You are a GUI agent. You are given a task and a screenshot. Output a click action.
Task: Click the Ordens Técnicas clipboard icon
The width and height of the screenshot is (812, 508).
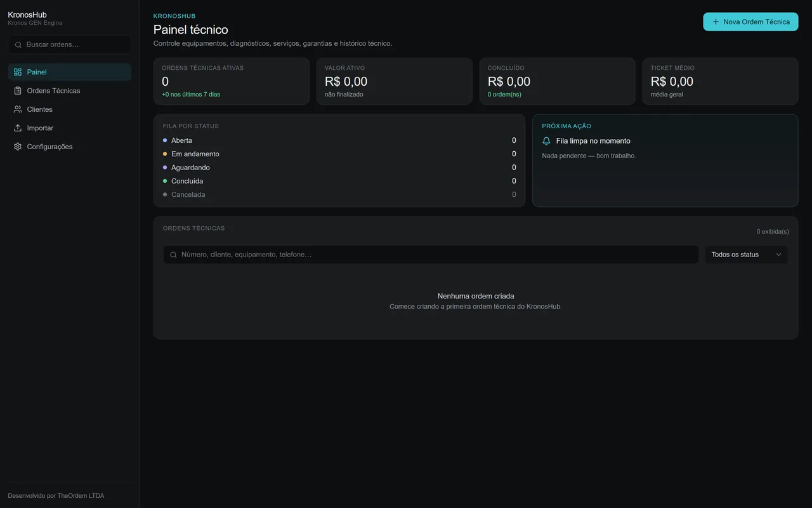click(x=18, y=91)
